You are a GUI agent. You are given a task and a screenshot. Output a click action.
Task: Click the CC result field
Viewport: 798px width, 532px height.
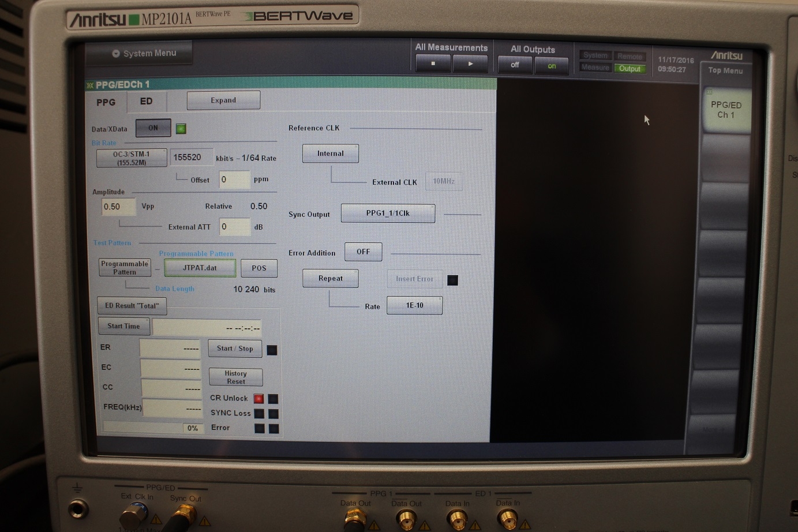click(171, 388)
